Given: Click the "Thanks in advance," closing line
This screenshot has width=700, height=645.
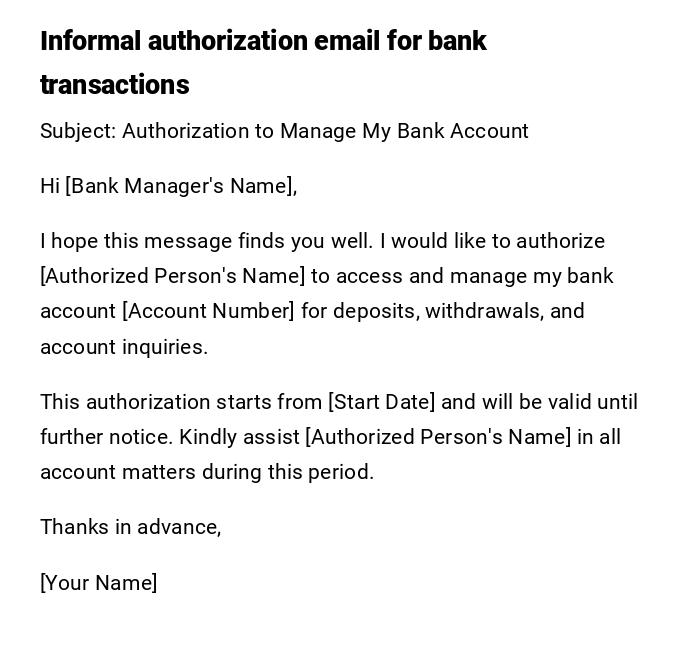Looking at the screenshot, I should click(130, 527).
